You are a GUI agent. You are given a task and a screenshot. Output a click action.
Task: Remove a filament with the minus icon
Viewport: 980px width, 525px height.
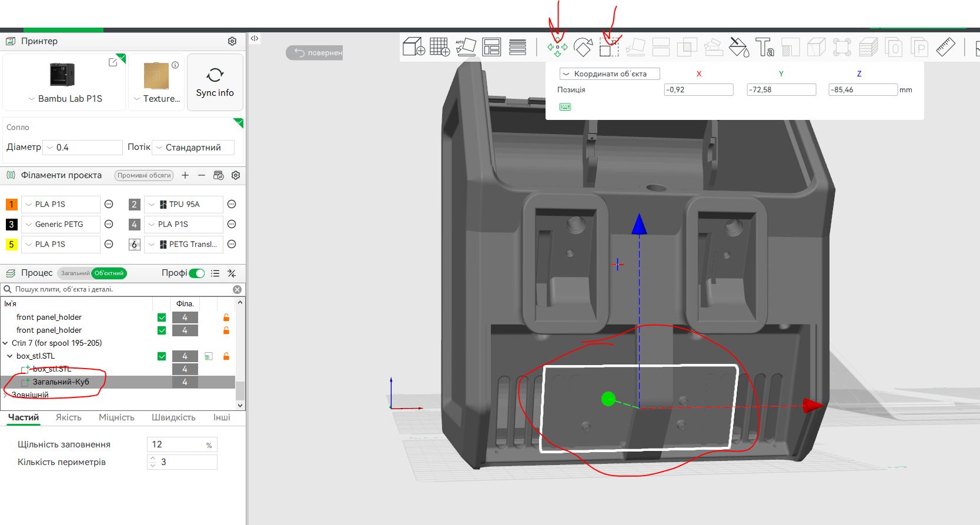click(x=202, y=175)
